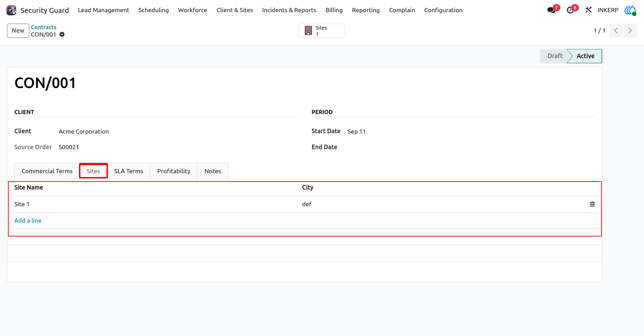This screenshot has width=644, height=336.
Task: Open the Complain menu
Action: 402,10
